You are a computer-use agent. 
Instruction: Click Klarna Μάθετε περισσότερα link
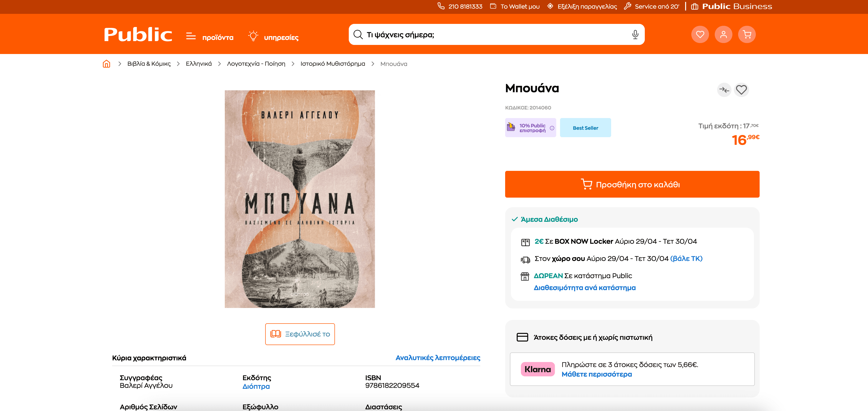596,374
